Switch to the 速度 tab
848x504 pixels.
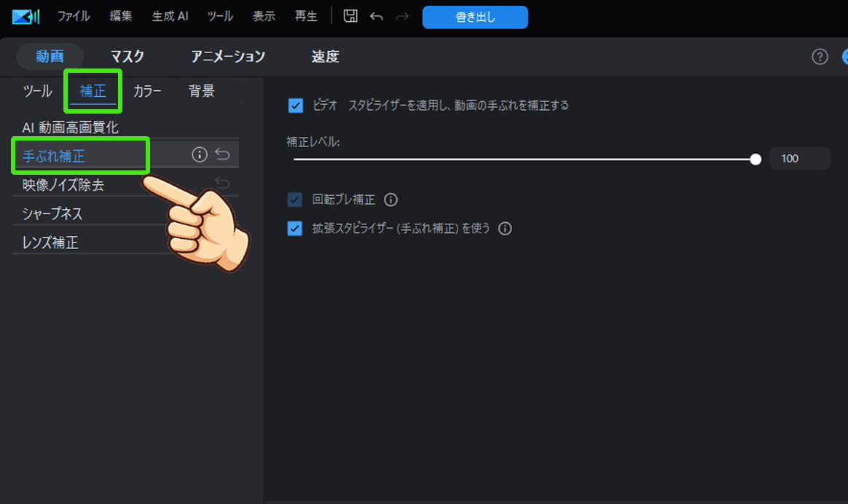tap(324, 57)
